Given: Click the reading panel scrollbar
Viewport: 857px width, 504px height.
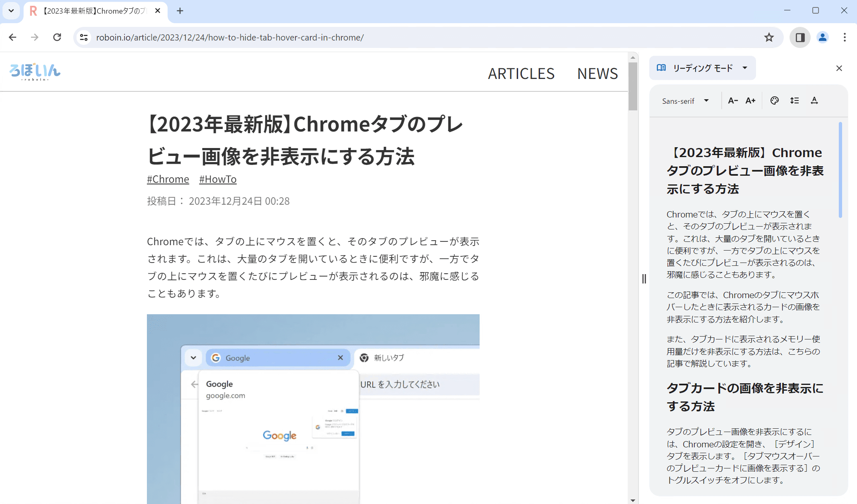Looking at the screenshot, I should 840,170.
